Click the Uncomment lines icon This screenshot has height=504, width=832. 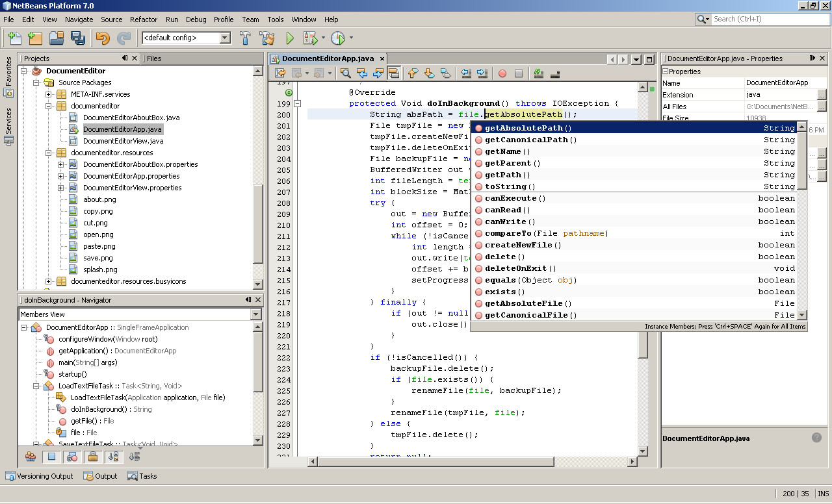point(555,73)
